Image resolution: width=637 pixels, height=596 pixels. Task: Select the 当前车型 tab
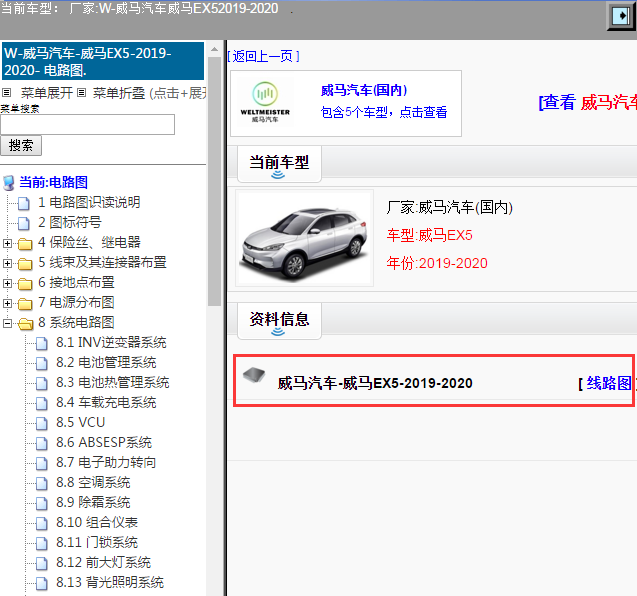(279, 164)
